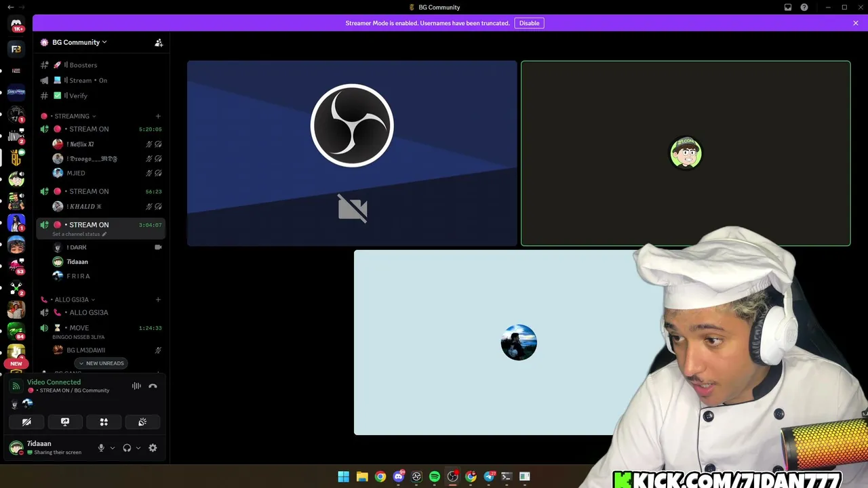
Task: Set a channel status for current voice channel
Action: pyautogui.click(x=79, y=234)
